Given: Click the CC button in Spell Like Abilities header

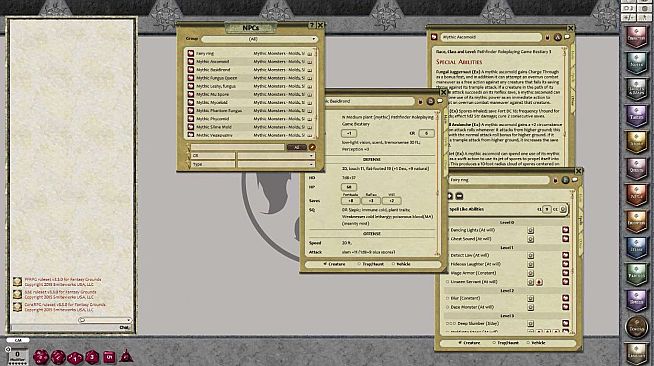Looking at the screenshot, I should pos(563,209).
